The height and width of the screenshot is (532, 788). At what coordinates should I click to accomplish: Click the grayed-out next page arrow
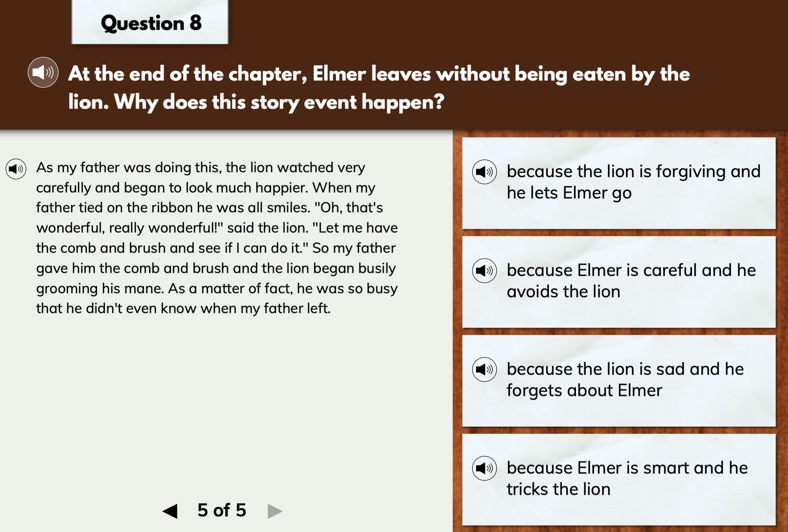click(274, 511)
